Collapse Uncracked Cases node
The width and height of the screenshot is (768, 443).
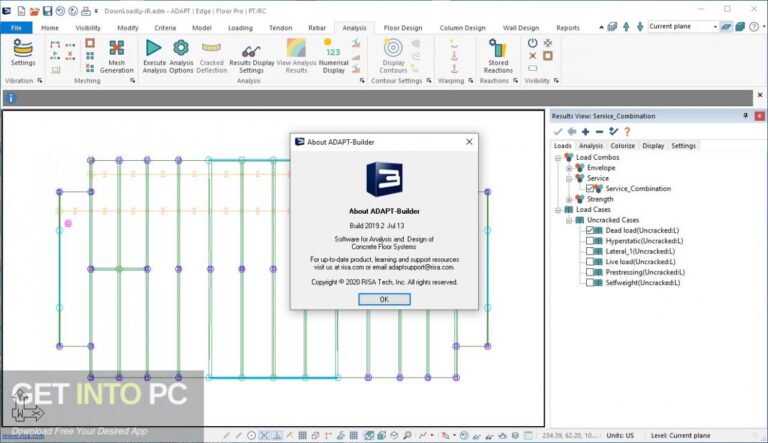pos(569,221)
